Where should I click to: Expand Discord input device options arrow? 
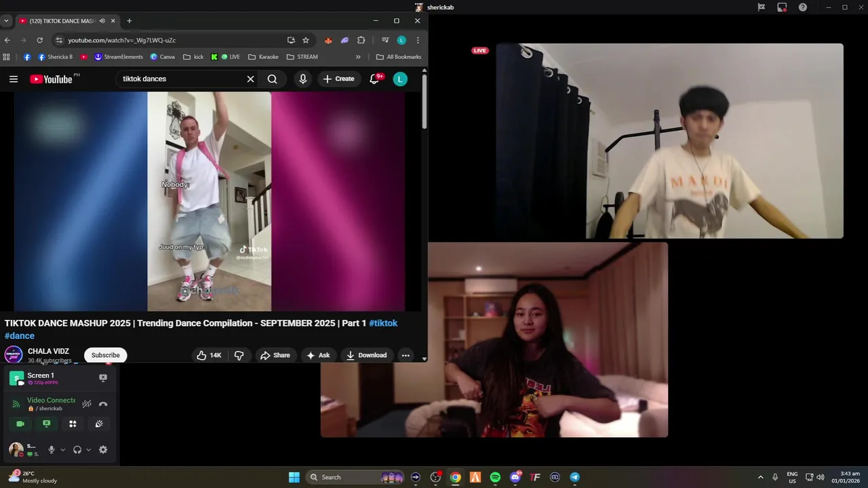pos(62,449)
